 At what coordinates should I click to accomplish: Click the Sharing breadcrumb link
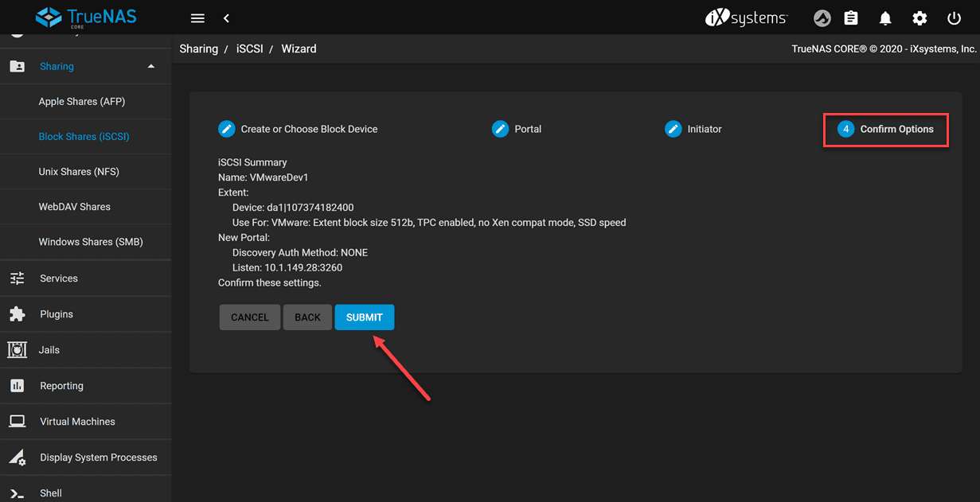199,49
